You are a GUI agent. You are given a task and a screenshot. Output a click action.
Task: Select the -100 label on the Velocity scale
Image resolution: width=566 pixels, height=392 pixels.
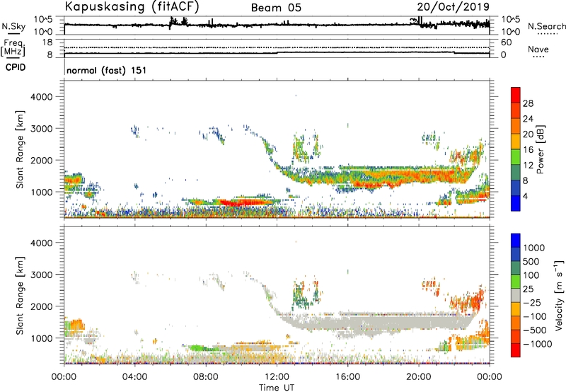(535, 316)
